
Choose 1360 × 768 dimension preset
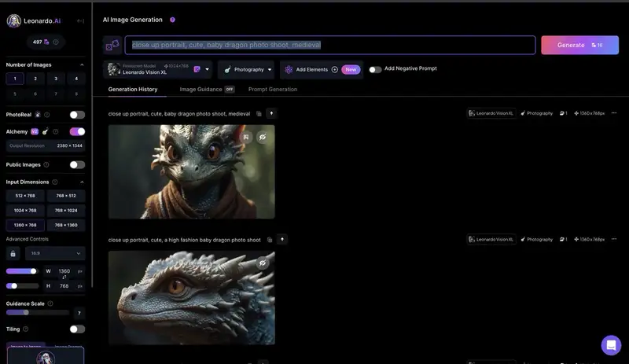pyautogui.click(x=25, y=225)
